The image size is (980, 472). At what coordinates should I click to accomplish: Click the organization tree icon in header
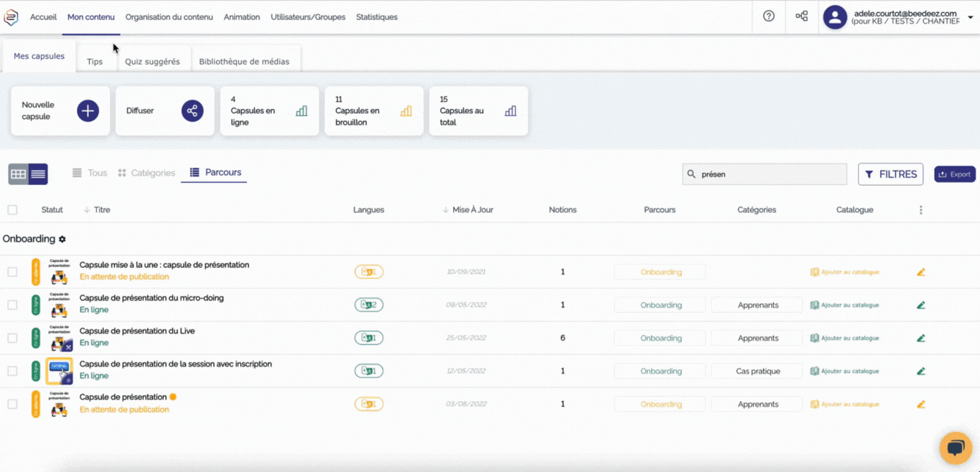click(802, 16)
